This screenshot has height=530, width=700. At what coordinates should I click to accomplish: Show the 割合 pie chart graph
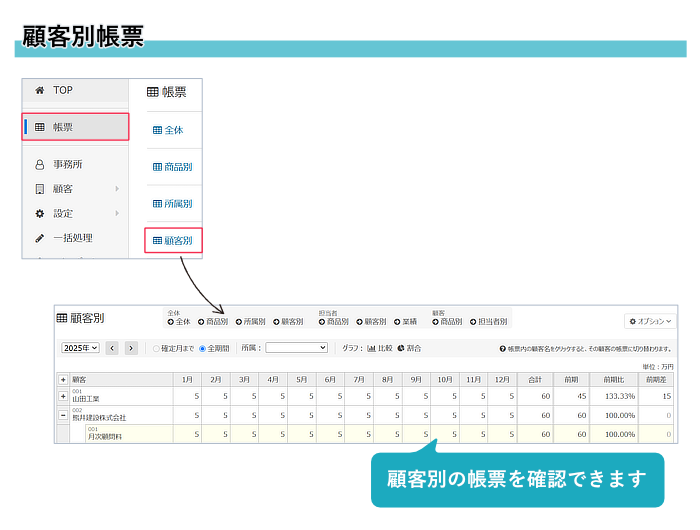(407, 348)
